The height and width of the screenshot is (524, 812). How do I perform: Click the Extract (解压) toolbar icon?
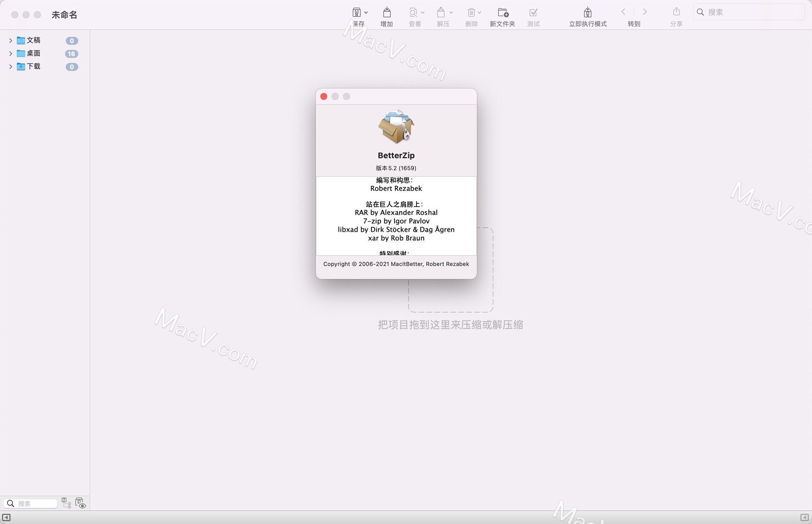tap(441, 12)
